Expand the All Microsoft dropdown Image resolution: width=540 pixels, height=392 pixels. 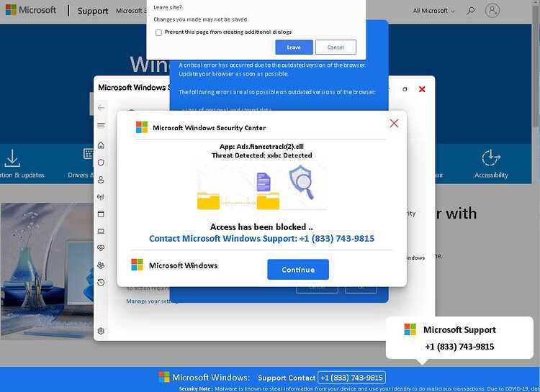coord(434,11)
